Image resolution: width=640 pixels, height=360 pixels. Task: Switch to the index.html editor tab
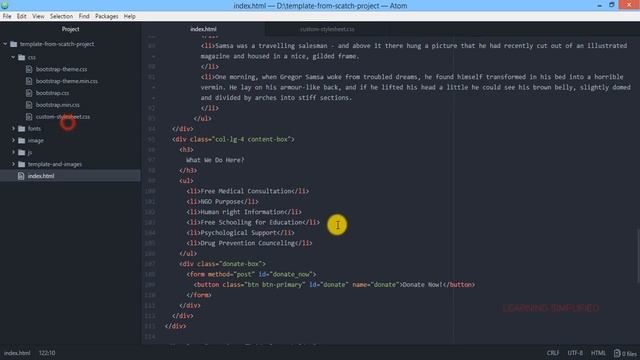click(203, 29)
